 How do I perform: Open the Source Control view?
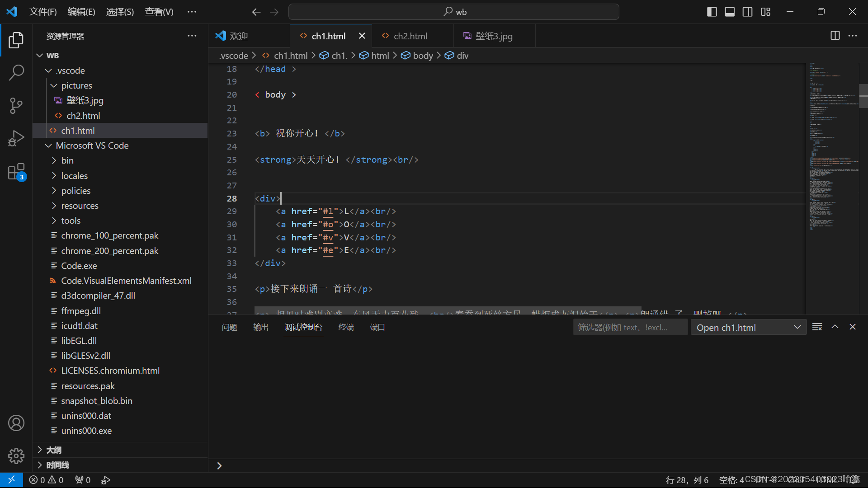[x=16, y=105]
